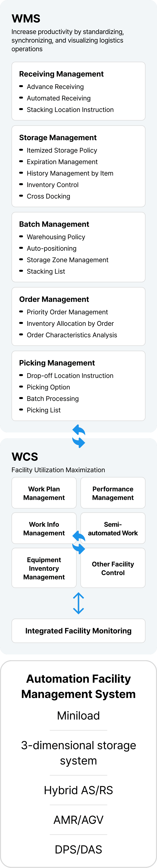Click the Storage Management heading

click(58, 137)
